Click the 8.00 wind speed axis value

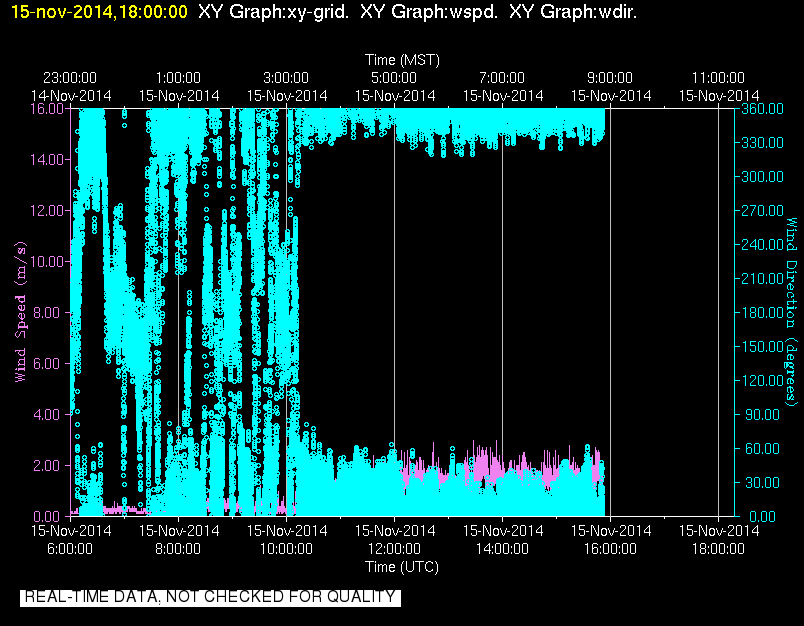(x=50, y=313)
